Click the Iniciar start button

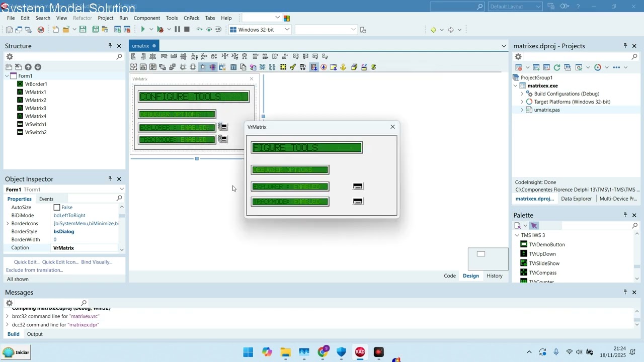(x=16, y=352)
